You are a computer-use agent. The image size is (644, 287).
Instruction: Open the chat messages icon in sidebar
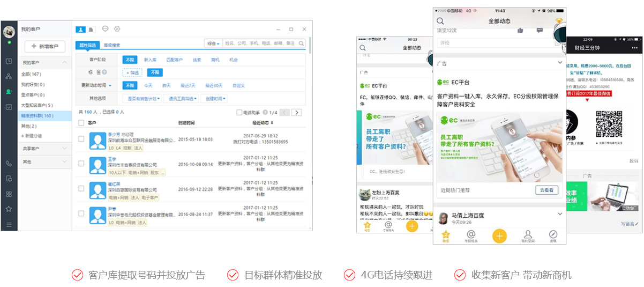point(9,61)
